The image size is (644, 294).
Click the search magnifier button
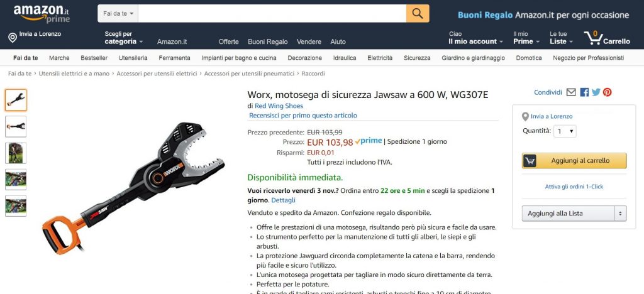pos(418,14)
